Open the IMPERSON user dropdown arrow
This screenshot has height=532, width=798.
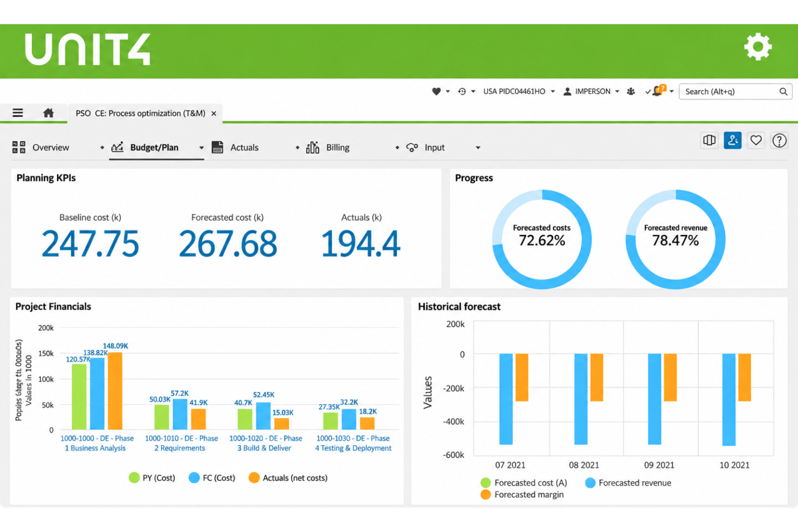point(617,92)
